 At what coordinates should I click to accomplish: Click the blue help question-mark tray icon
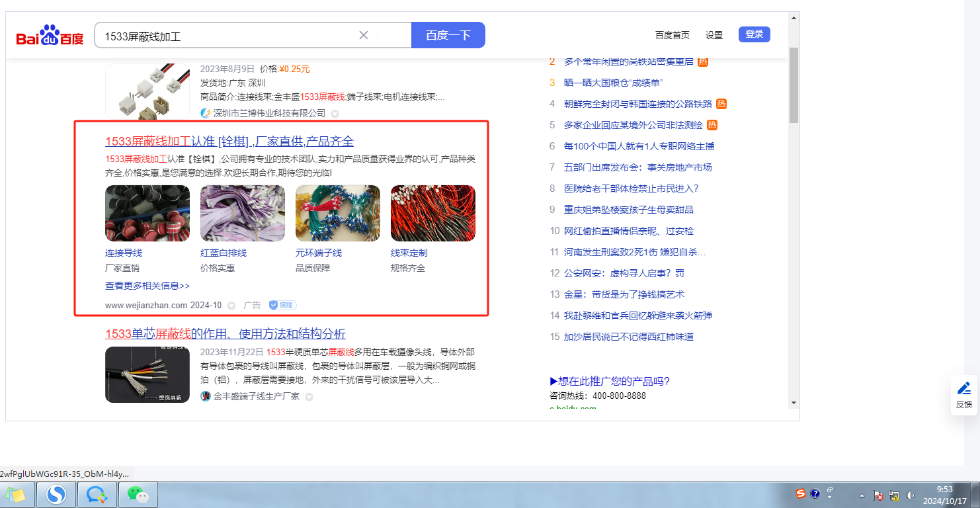pyautogui.click(x=815, y=494)
